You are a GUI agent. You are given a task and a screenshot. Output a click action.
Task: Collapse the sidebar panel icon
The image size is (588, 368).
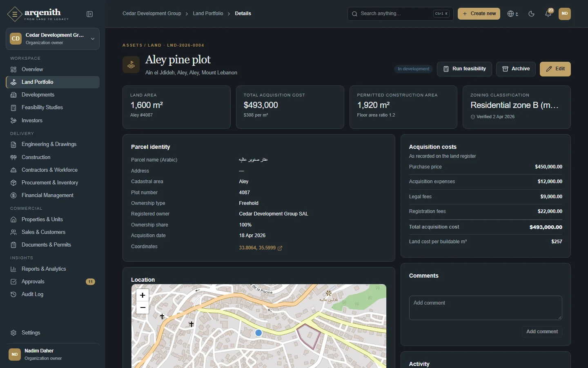90,14
